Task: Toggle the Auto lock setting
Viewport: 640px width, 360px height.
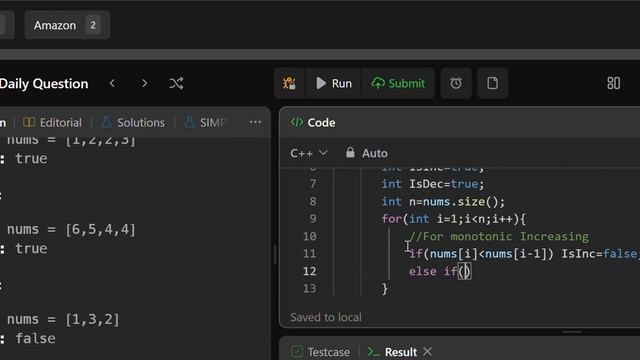Action: tap(367, 153)
